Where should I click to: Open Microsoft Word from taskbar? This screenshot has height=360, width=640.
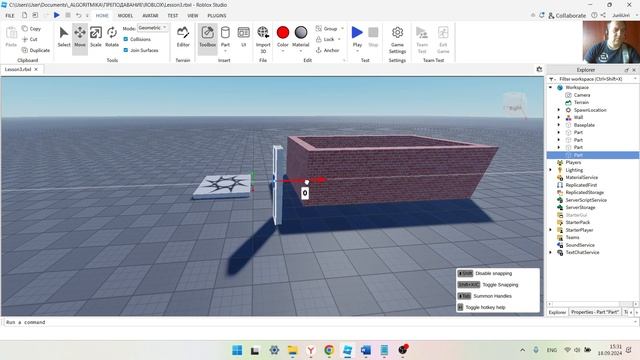pos(366,350)
